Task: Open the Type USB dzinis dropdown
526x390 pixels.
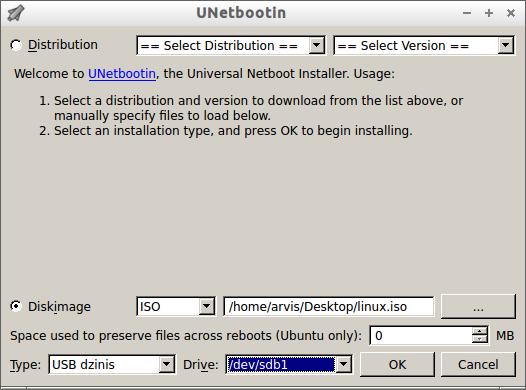Action: point(112,365)
